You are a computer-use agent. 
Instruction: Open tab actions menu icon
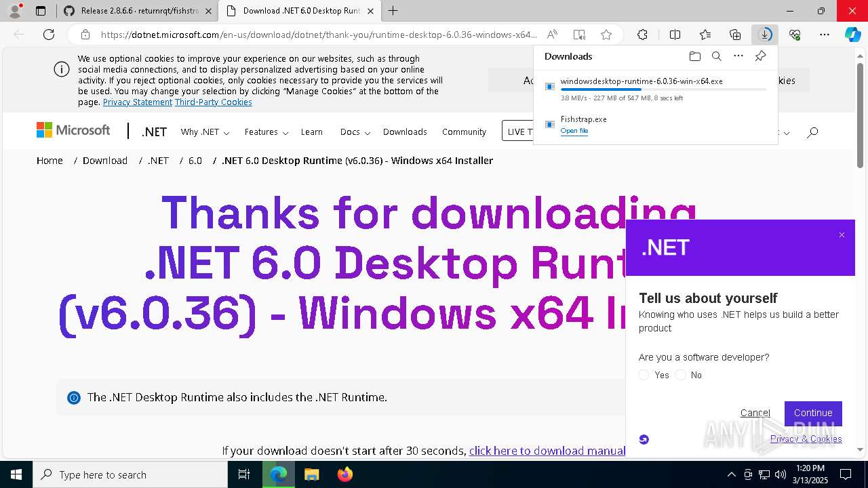[x=41, y=11]
